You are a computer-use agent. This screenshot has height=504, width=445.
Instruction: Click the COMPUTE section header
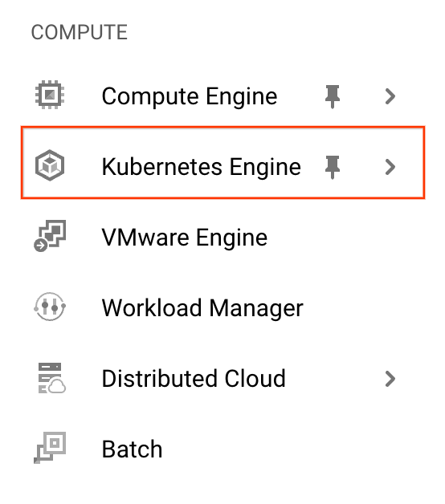pyautogui.click(x=80, y=32)
